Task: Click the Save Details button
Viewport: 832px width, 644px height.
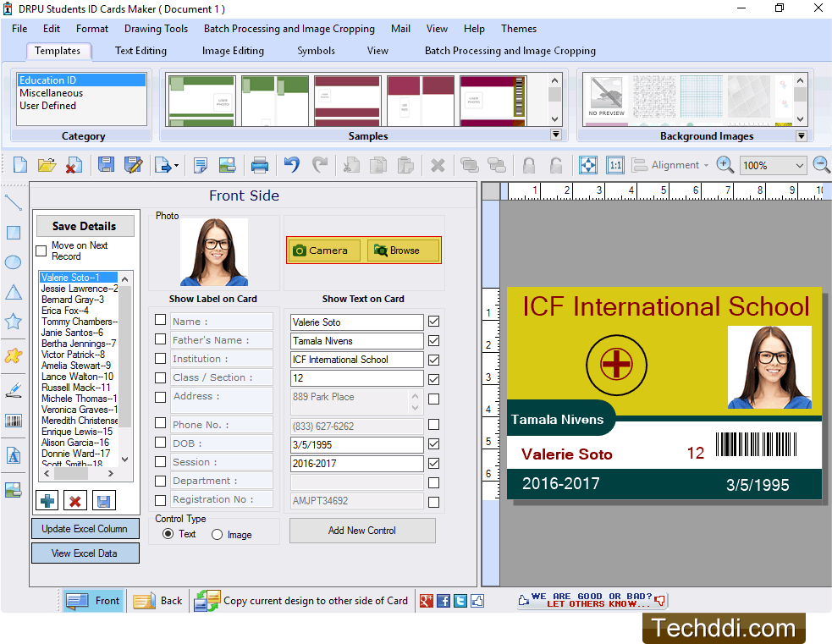Action: pos(85,226)
